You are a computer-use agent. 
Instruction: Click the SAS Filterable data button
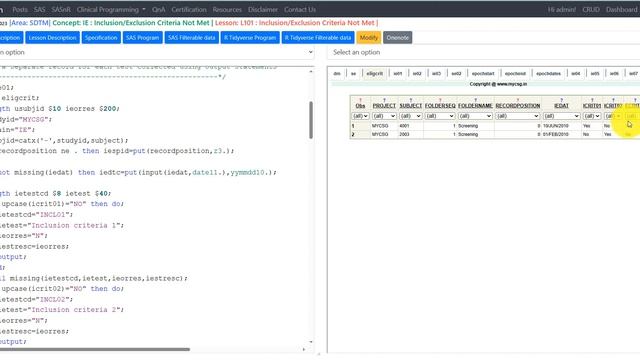tap(191, 38)
